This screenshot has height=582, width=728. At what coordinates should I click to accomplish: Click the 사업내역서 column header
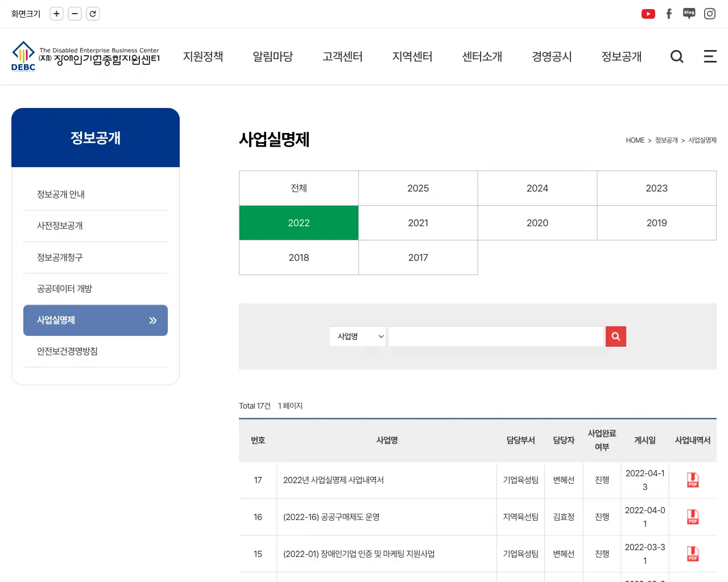693,440
